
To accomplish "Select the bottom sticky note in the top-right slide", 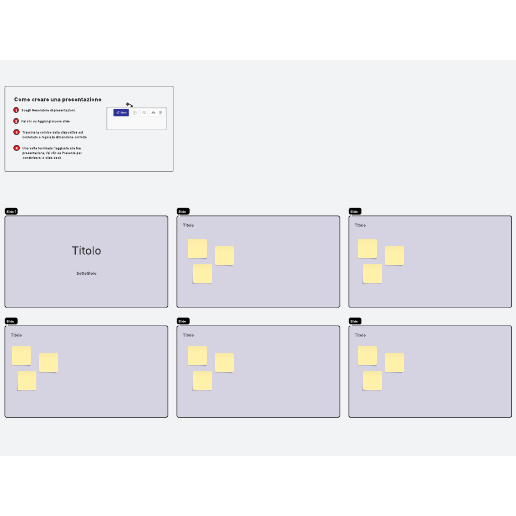I will [x=372, y=274].
